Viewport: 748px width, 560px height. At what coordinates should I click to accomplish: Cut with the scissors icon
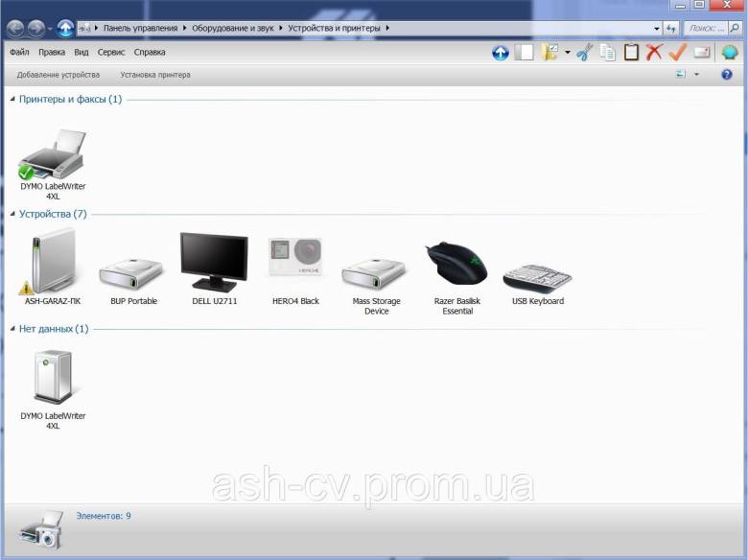point(584,52)
